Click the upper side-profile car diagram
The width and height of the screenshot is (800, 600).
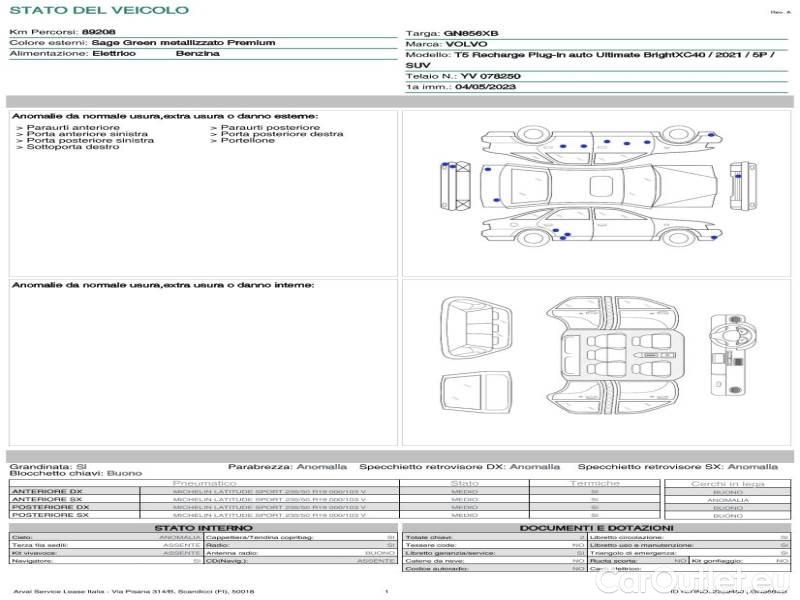(x=602, y=143)
